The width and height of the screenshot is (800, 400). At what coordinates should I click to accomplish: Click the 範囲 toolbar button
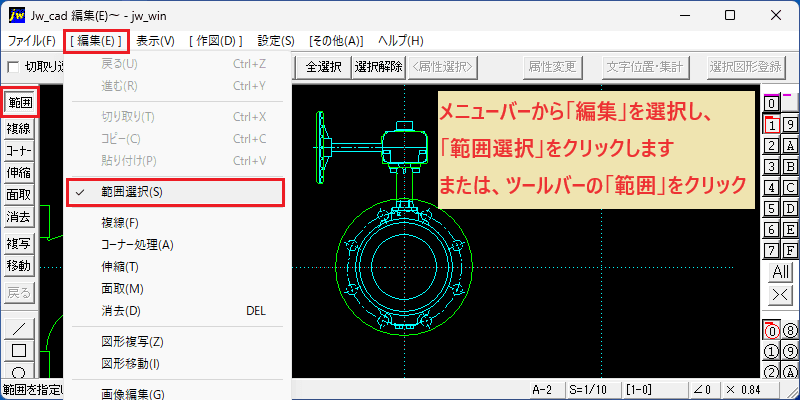coord(20,103)
